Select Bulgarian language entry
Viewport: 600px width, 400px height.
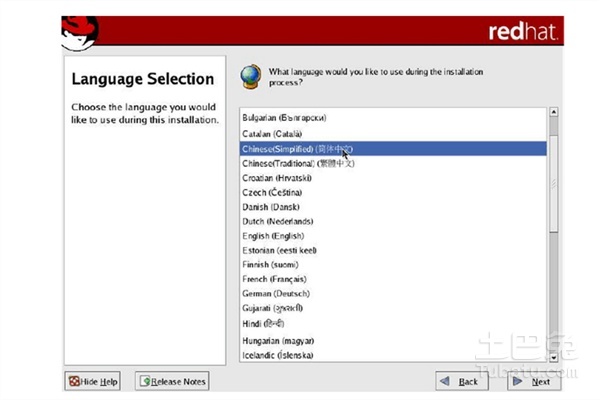(393, 118)
